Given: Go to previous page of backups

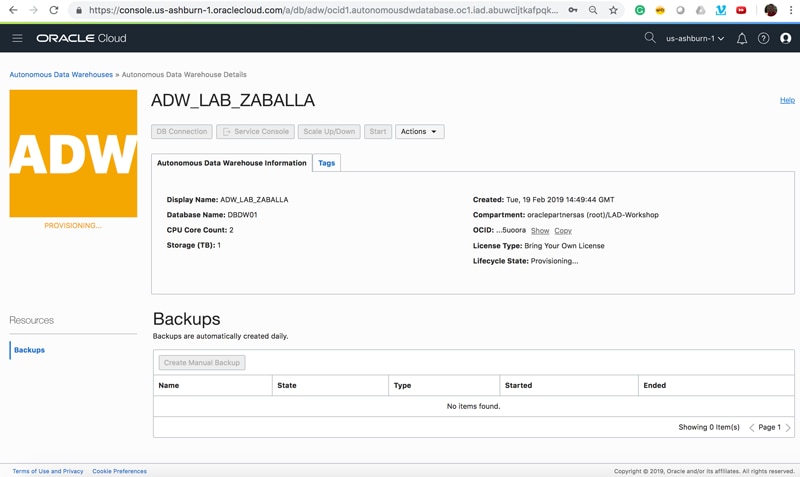Looking at the screenshot, I should pos(752,428).
